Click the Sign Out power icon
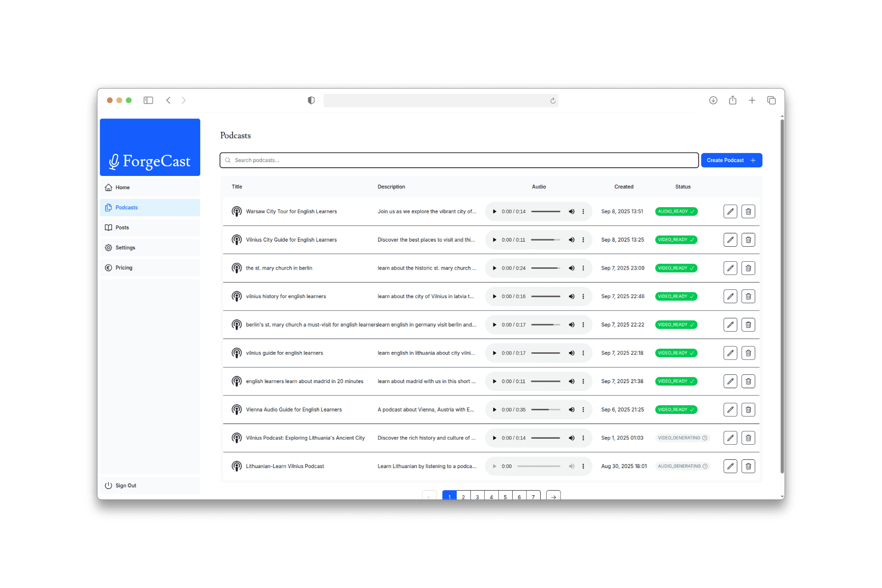Screen dimensions: 882x588 [108, 485]
